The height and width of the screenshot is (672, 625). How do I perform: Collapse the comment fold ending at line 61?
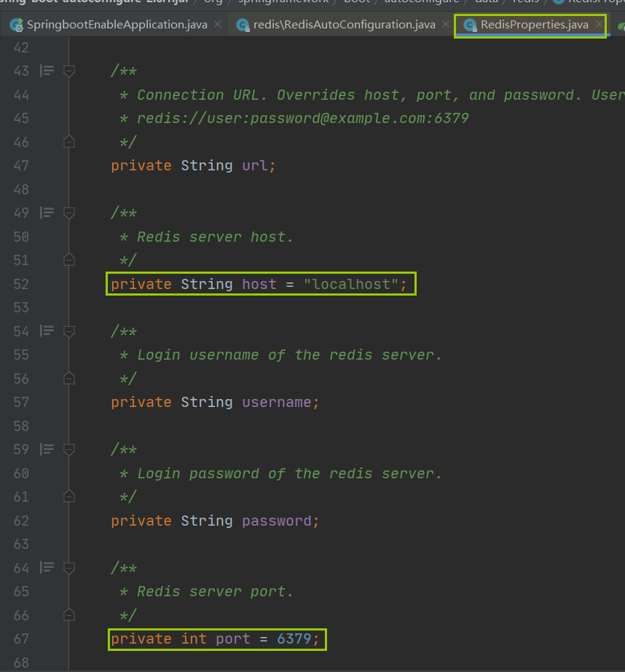click(x=69, y=497)
